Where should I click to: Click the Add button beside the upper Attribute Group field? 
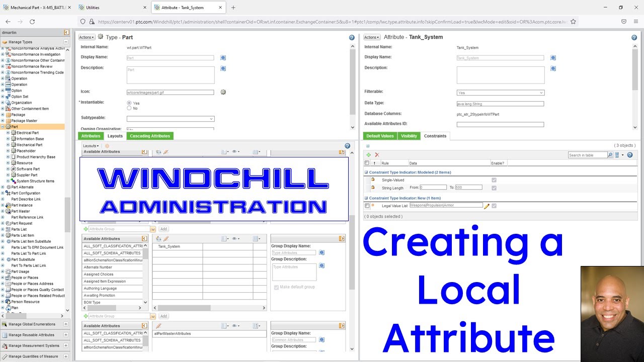[x=164, y=229]
